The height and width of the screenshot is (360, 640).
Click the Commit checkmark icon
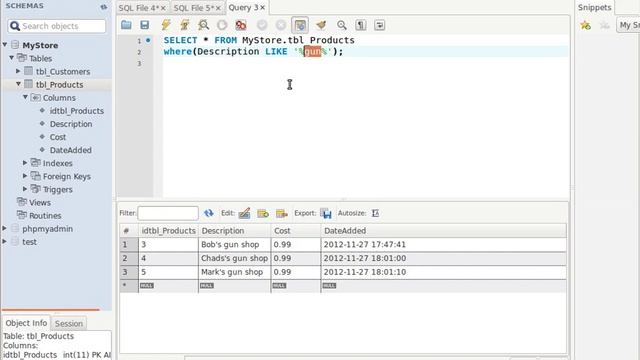262,25
